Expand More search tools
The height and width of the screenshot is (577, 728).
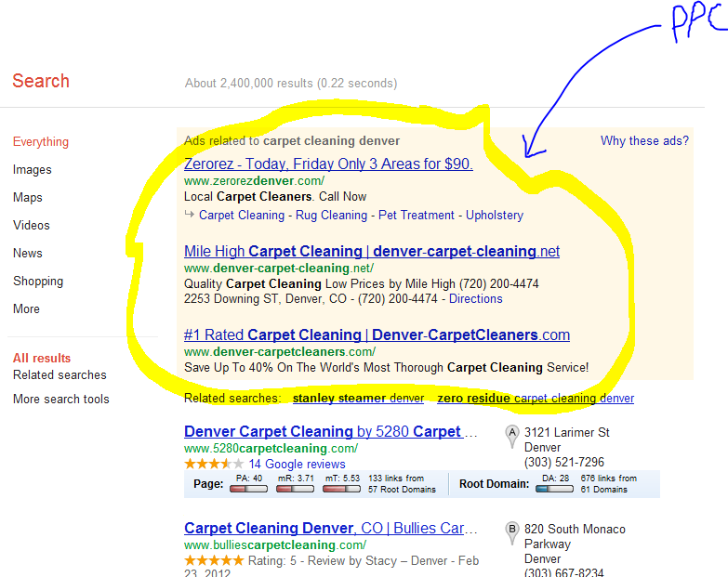[60, 399]
